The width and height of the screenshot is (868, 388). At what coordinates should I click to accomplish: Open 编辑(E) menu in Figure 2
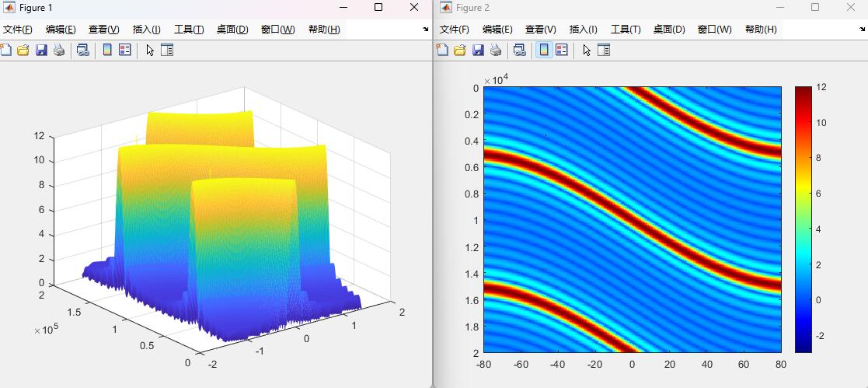pos(497,30)
